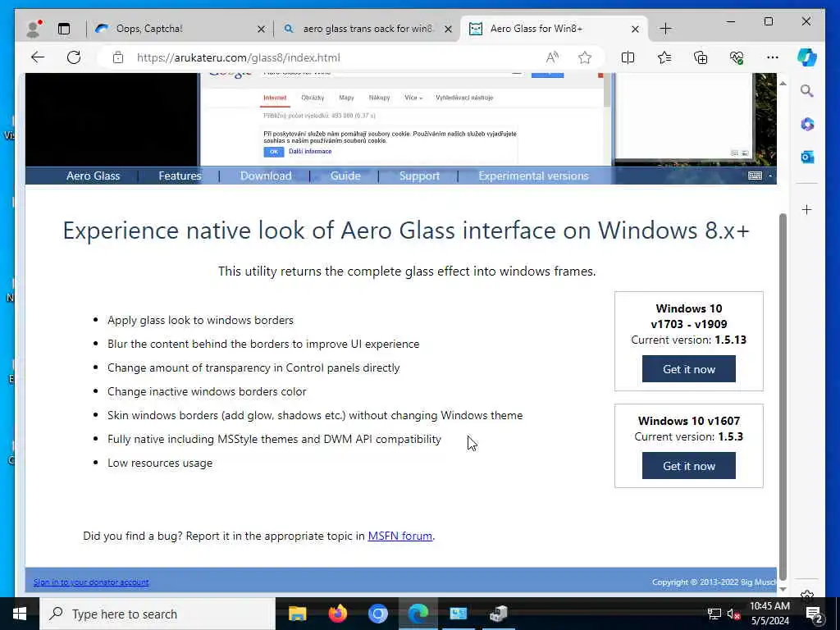Click text 'Change inactive windows borders color'

[207, 391]
